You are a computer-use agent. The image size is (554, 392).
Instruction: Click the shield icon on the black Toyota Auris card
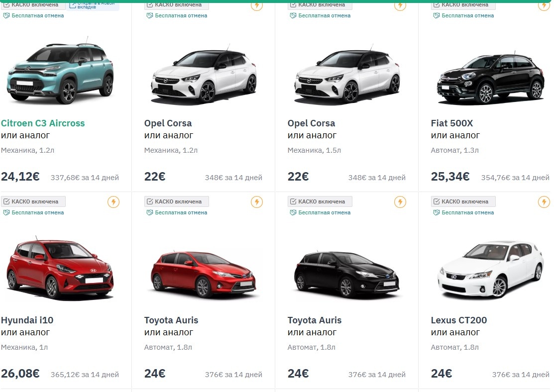click(x=293, y=212)
